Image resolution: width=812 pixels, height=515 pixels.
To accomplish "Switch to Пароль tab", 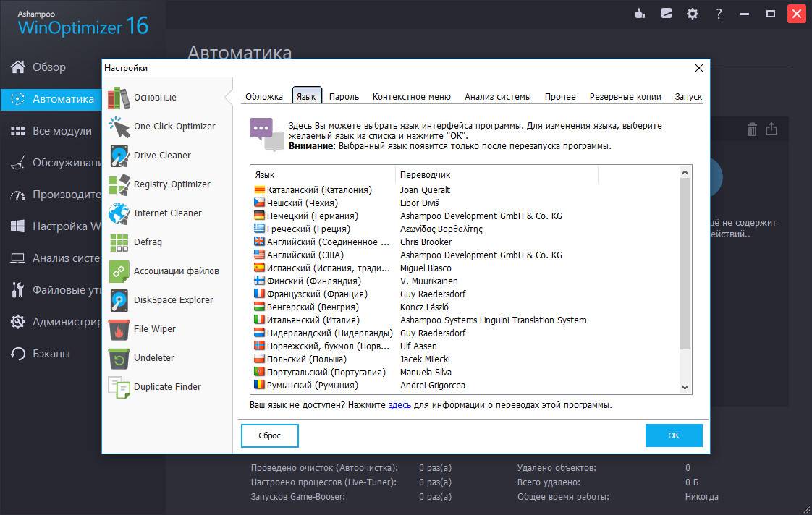I will (344, 97).
